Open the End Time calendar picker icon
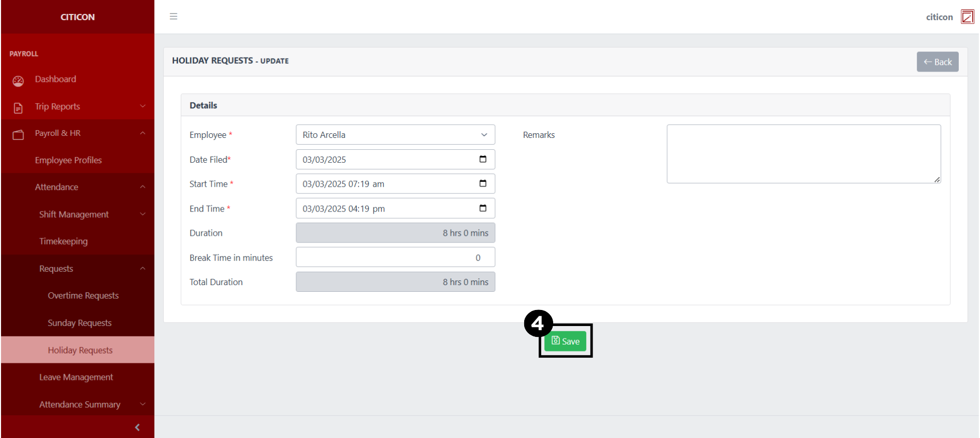This screenshot has width=980, height=438. click(x=483, y=208)
